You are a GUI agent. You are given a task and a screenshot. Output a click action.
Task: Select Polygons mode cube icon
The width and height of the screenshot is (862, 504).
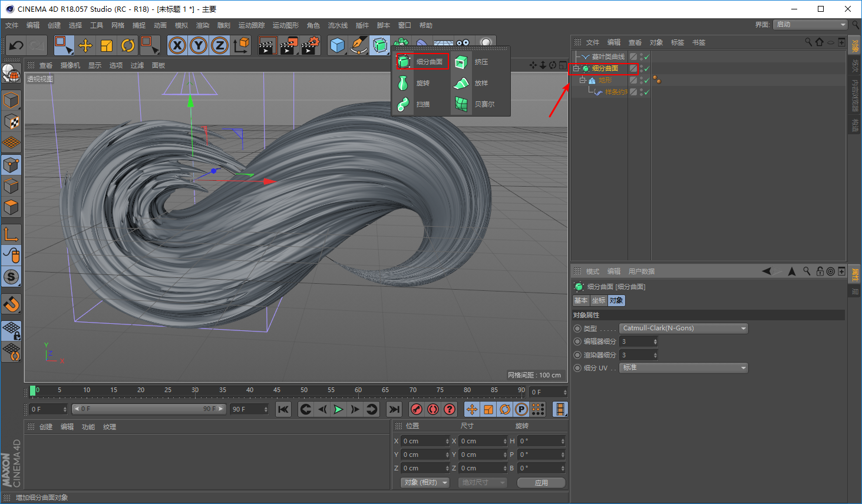(11, 207)
